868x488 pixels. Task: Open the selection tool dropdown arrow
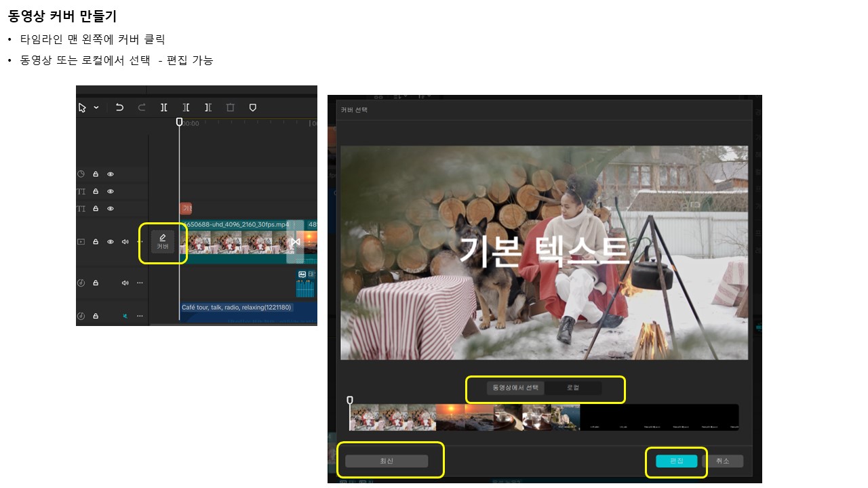(x=96, y=108)
